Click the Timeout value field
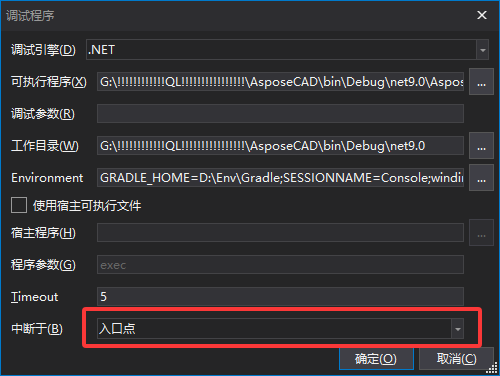 point(280,296)
